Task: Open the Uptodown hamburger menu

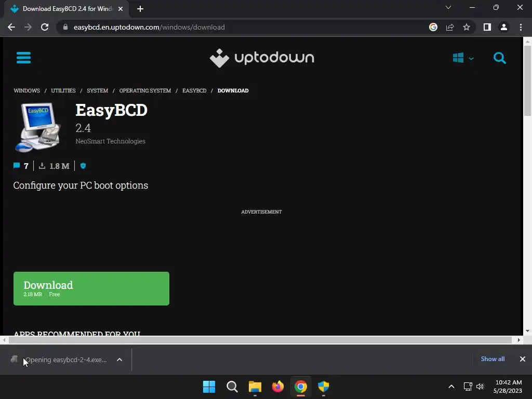Action: (x=23, y=58)
